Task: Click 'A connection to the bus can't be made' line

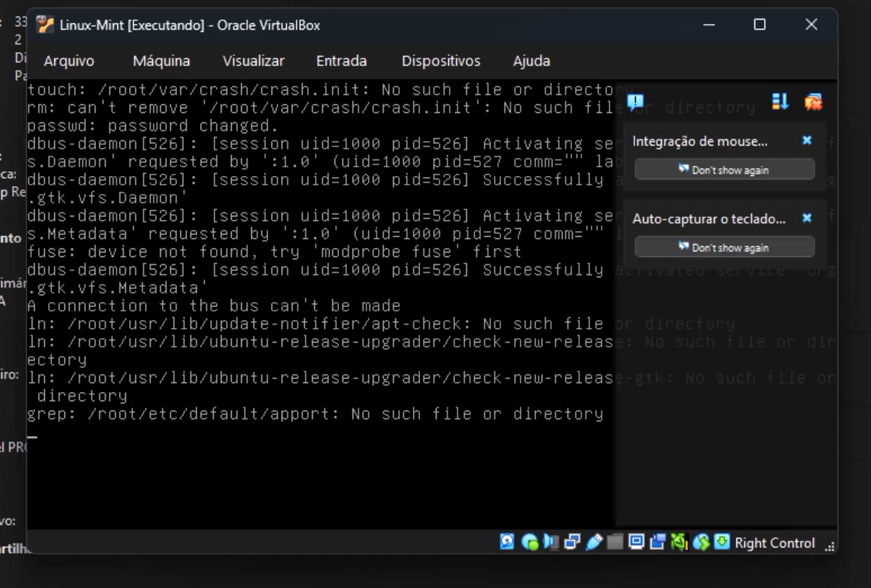Action: (214, 306)
